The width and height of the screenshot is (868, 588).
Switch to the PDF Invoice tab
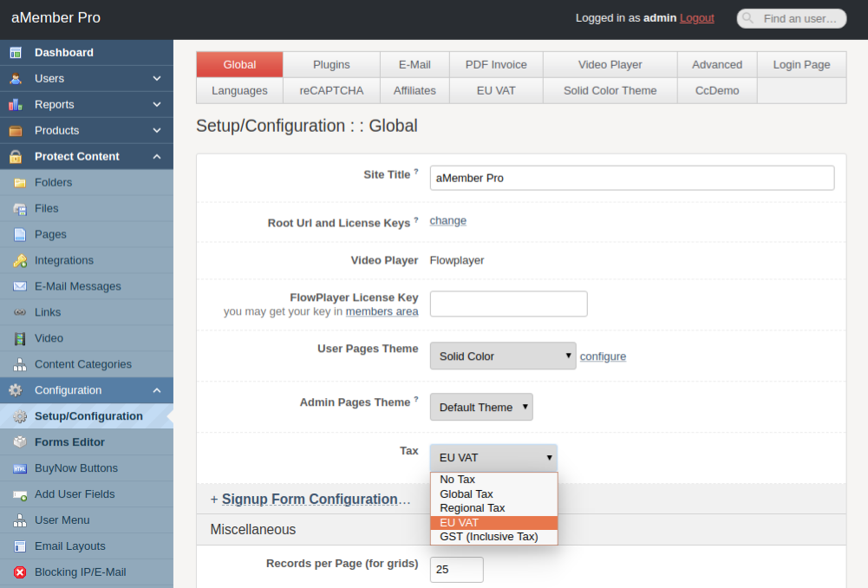[x=496, y=65]
